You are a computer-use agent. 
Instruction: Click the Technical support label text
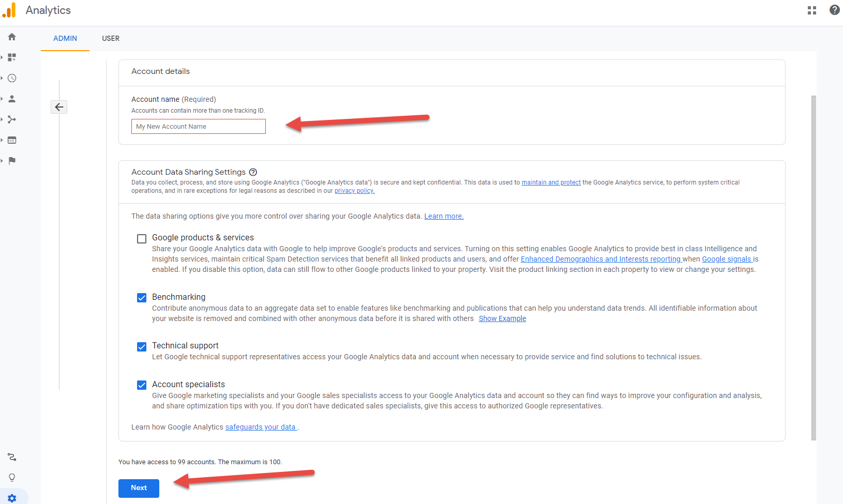tap(185, 346)
